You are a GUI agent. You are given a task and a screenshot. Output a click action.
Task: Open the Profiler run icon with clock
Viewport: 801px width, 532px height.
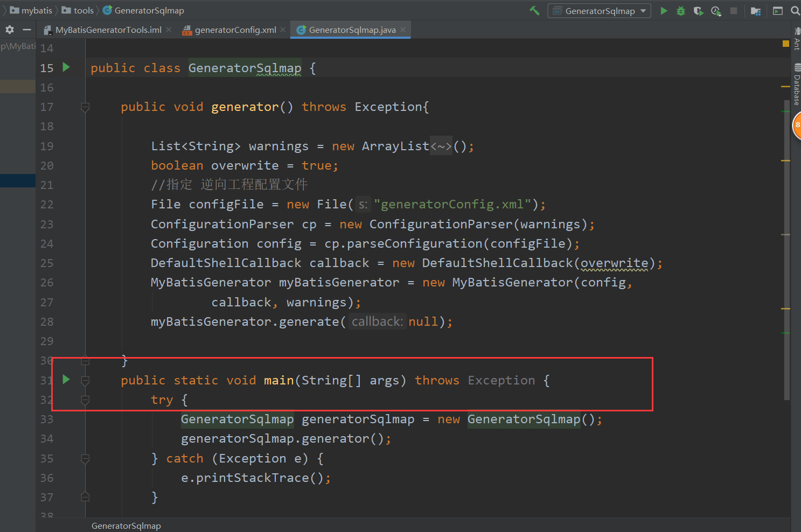tap(716, 11)
